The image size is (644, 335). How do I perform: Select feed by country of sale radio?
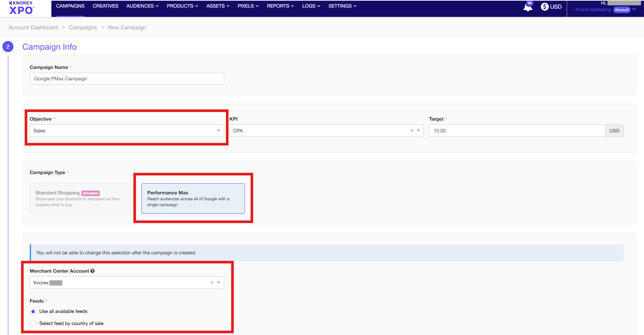coord(33,324)
